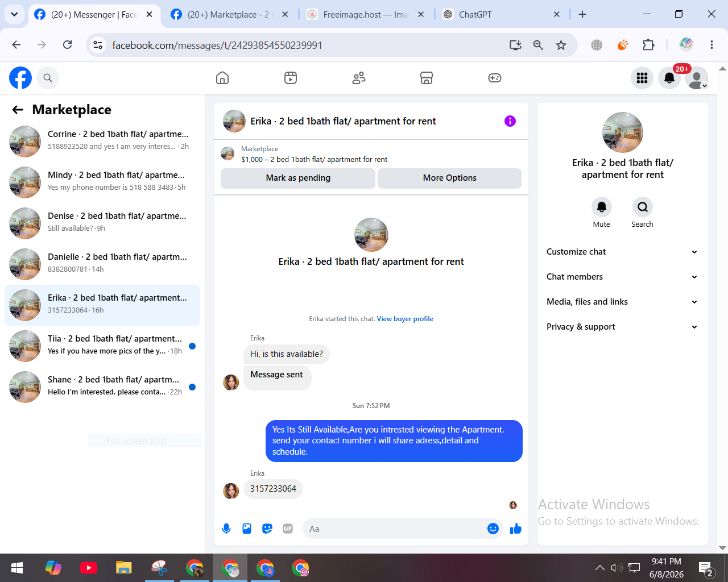
Task: Zoom control magnifier in address bar
Action: coord(538,45)
